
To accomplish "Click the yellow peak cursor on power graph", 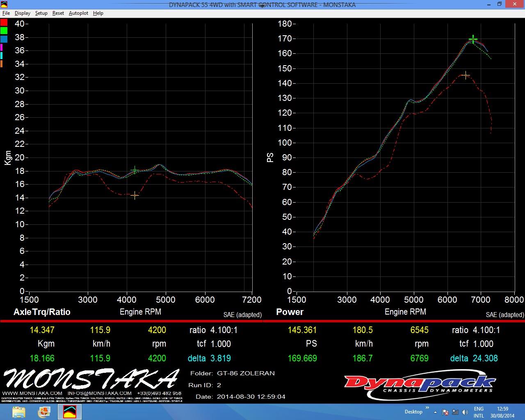I will [466, 75].
